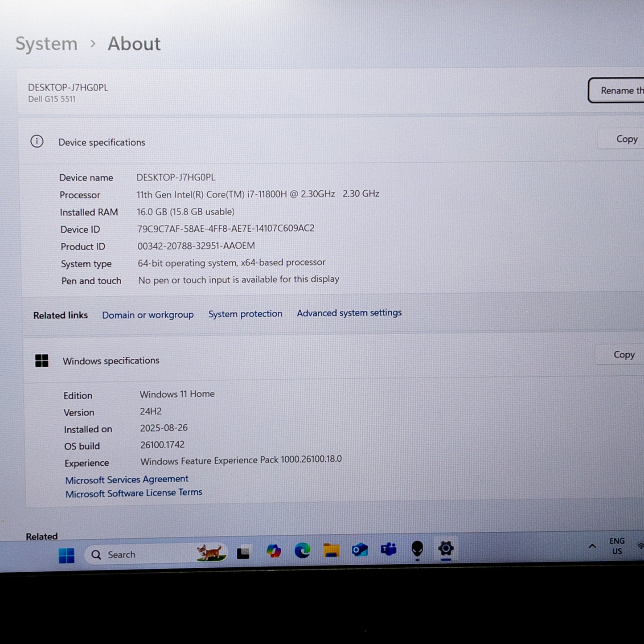Screen dimensions: 644x644
Task: Click the network icon in system tray
Action: click(641, 546)
